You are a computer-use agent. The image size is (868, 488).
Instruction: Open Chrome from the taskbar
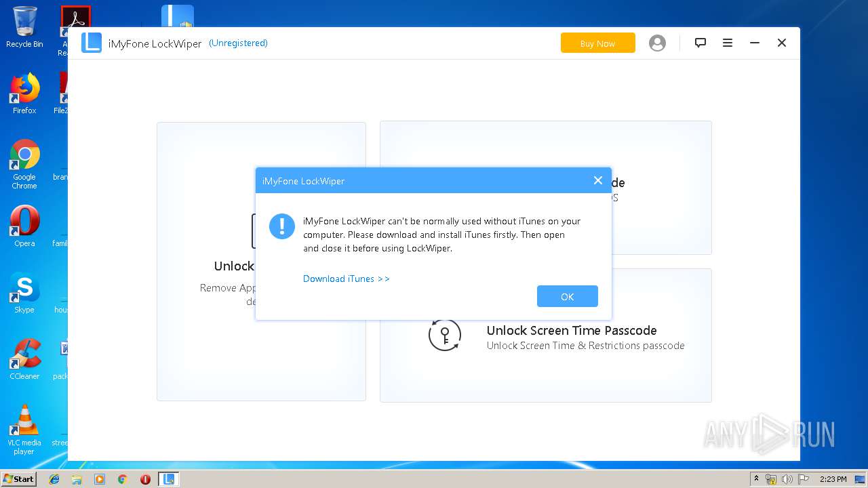[122, 479]
